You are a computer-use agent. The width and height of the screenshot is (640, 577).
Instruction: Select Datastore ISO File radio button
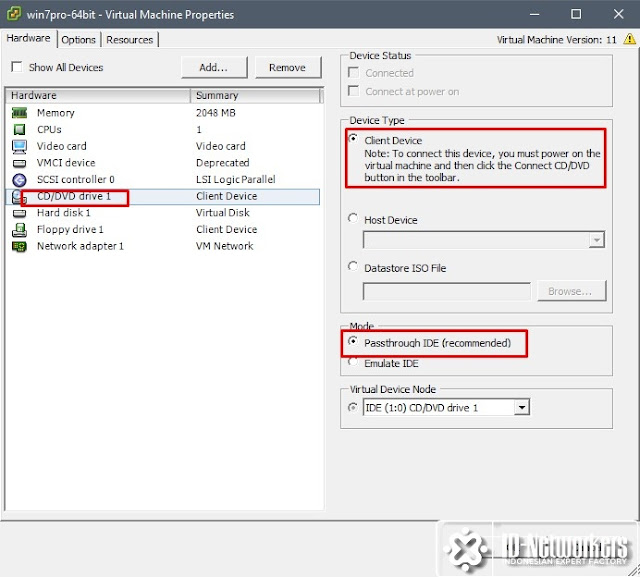click(353, 266)
